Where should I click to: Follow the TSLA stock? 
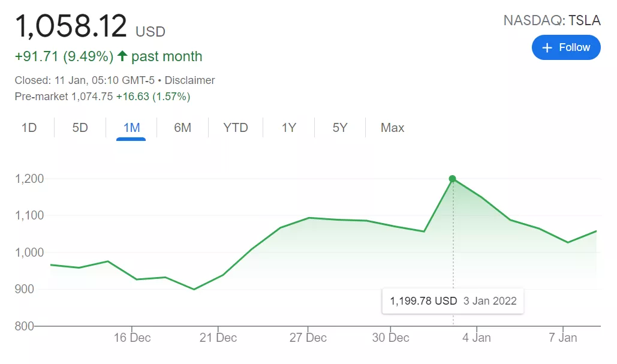pyautogui.click(x=566, y=48)
